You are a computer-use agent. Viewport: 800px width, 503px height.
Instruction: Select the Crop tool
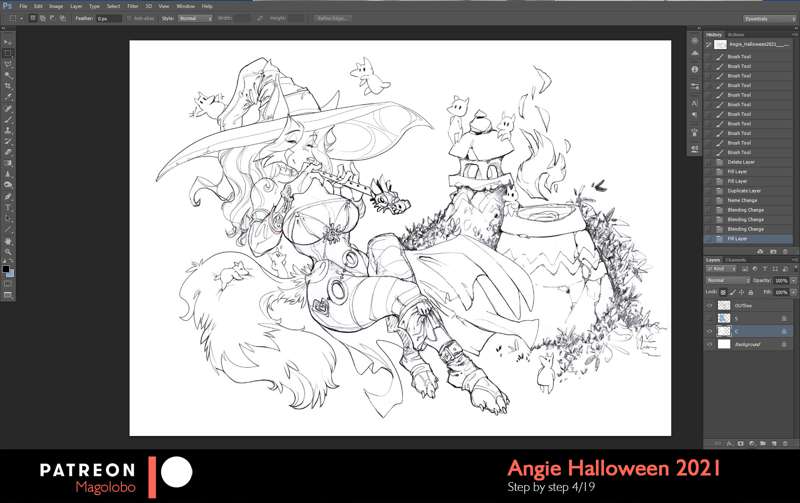(x=8, y=86)
